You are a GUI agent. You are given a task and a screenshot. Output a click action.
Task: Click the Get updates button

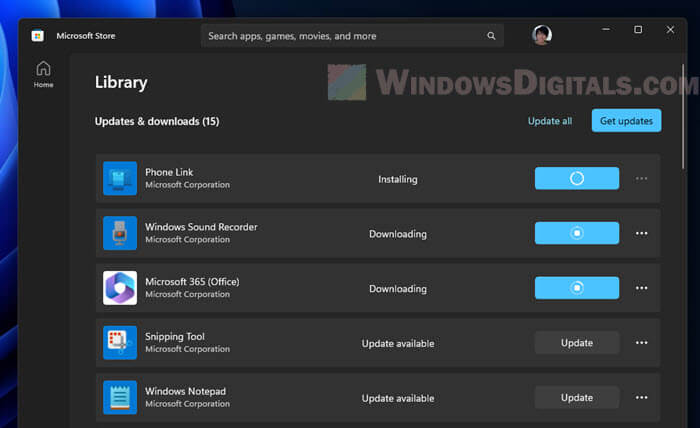click(x=626, y=121)
